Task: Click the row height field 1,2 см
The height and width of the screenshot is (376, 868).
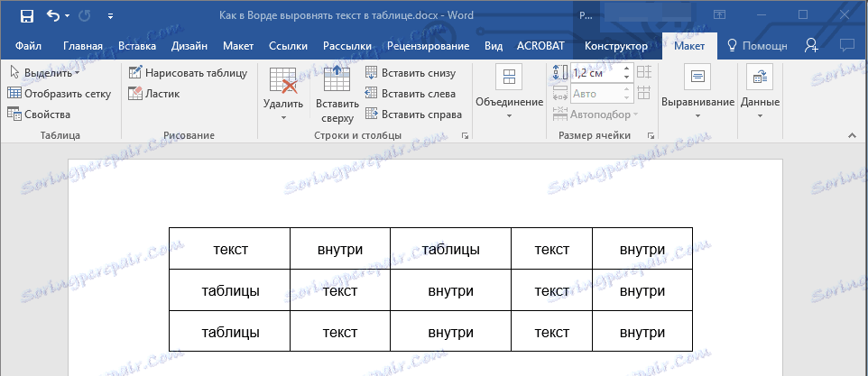Action: pos(596,72)
